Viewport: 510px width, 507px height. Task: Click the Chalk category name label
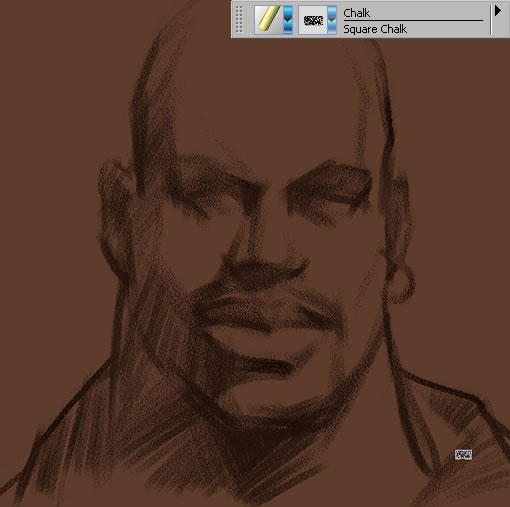[356, 13]
